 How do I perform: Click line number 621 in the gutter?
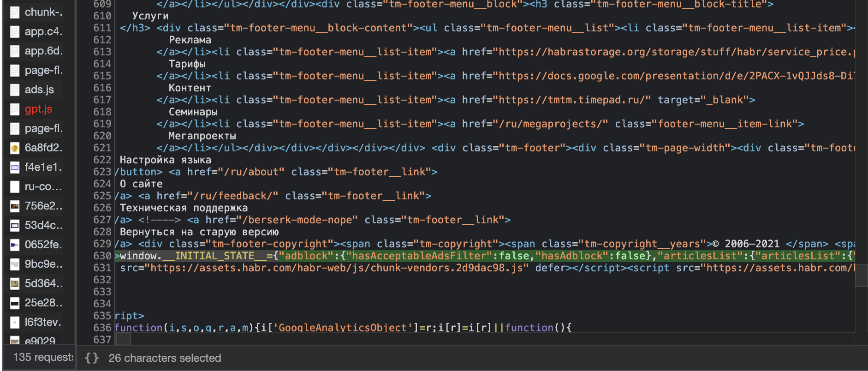coord(102,148)
